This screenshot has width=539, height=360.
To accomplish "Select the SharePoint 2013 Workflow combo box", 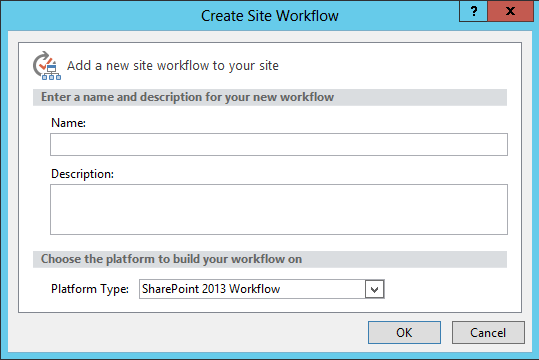I will coord(262,289).
